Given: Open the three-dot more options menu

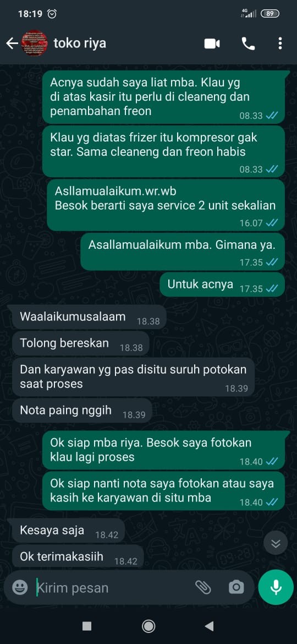Looking at the screenshot, I should click(280, 43).
